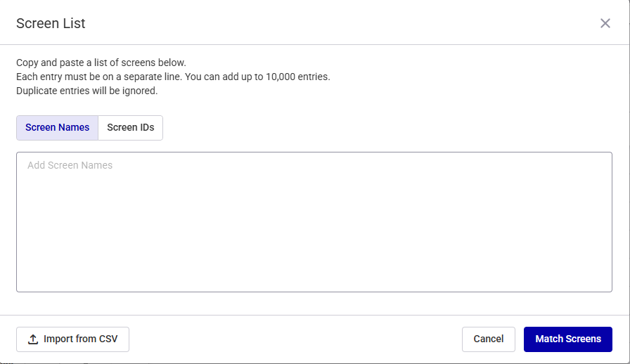
Task: Click the copy and paste instructions text
Action: pos(101,63)
